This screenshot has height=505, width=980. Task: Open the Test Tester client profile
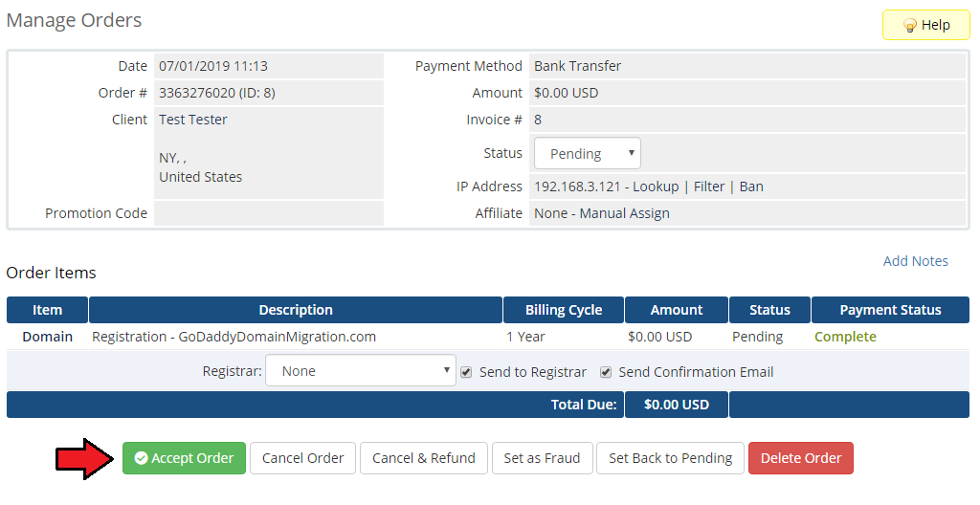(x=193, y=120)
